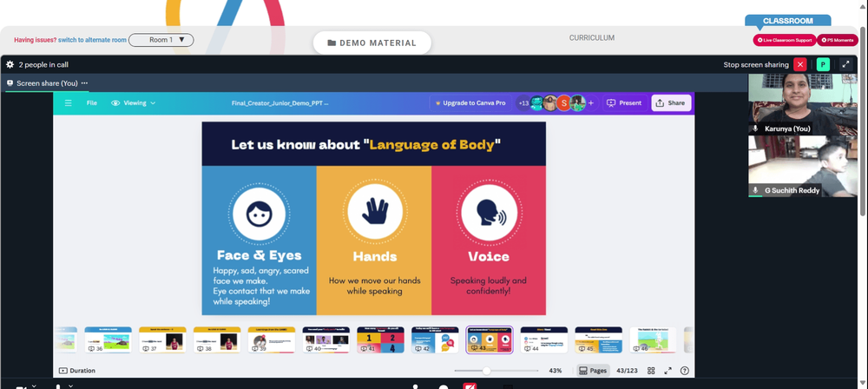The width and height of the screenshot is (868, 389).
Task: Toggle the Pages thumbnail strip
Action: 592,371
